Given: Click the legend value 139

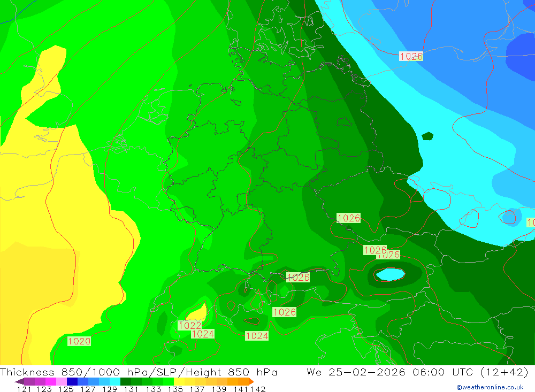Looking at the screenshot, I should coord(219,389).
